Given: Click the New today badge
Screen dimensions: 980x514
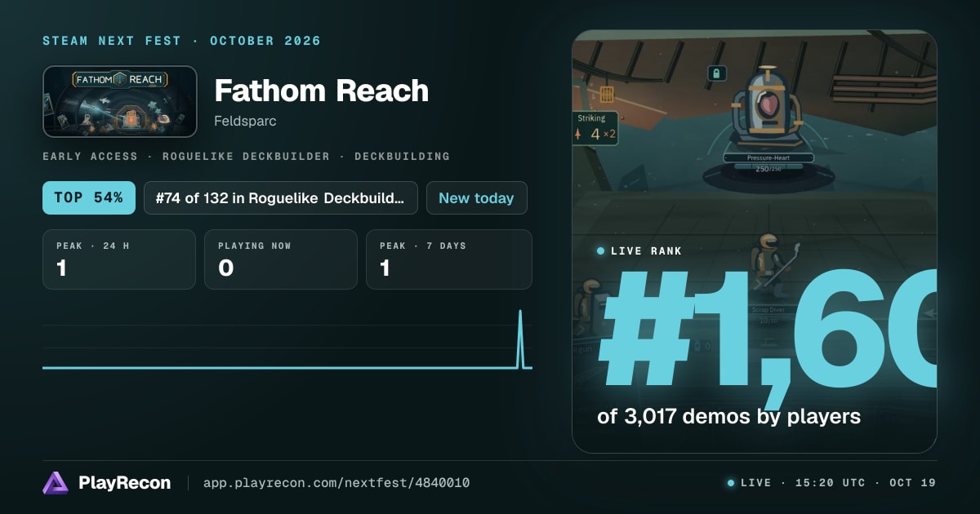Looking at the screenshot, I should point(476,197).
